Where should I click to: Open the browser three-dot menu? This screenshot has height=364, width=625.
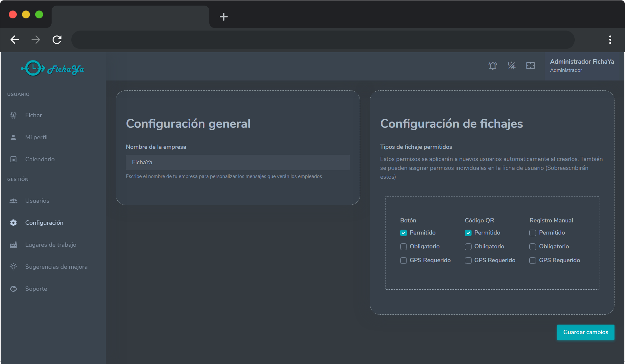(610, 40)
